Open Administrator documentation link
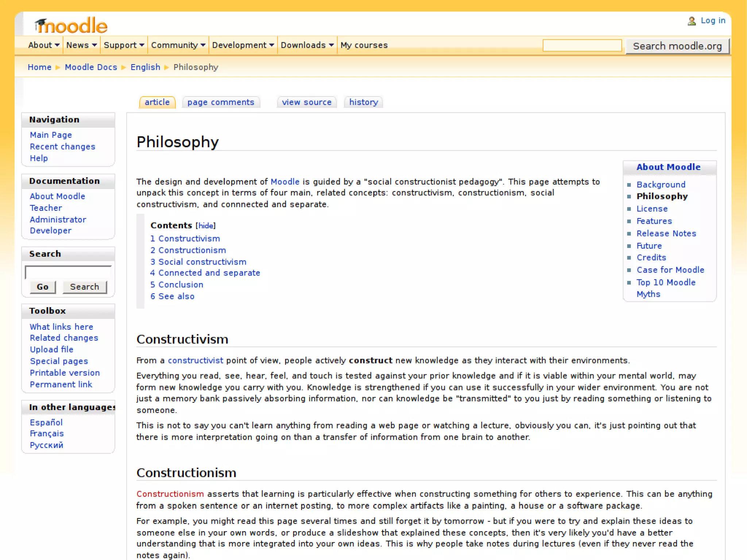The width and height of the screenshot is (747, 560). click(x=58, y=220)
